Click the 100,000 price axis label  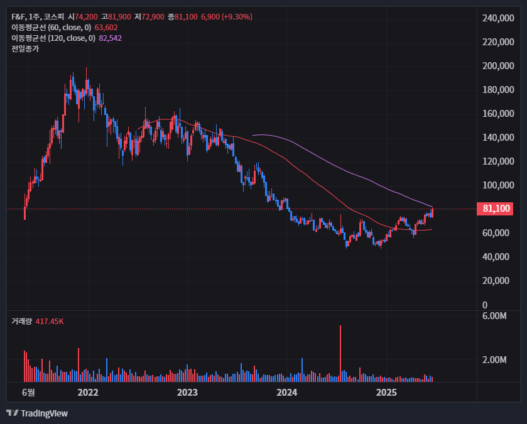(x=498, y=185)
